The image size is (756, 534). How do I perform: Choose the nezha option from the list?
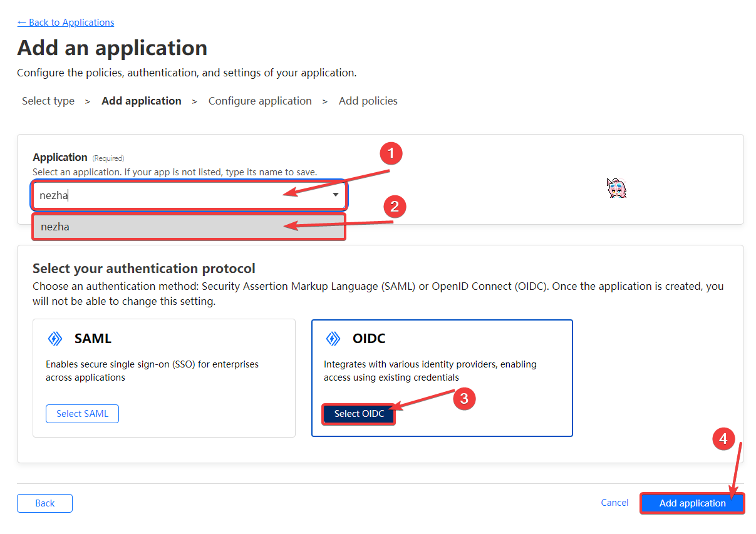188,227
